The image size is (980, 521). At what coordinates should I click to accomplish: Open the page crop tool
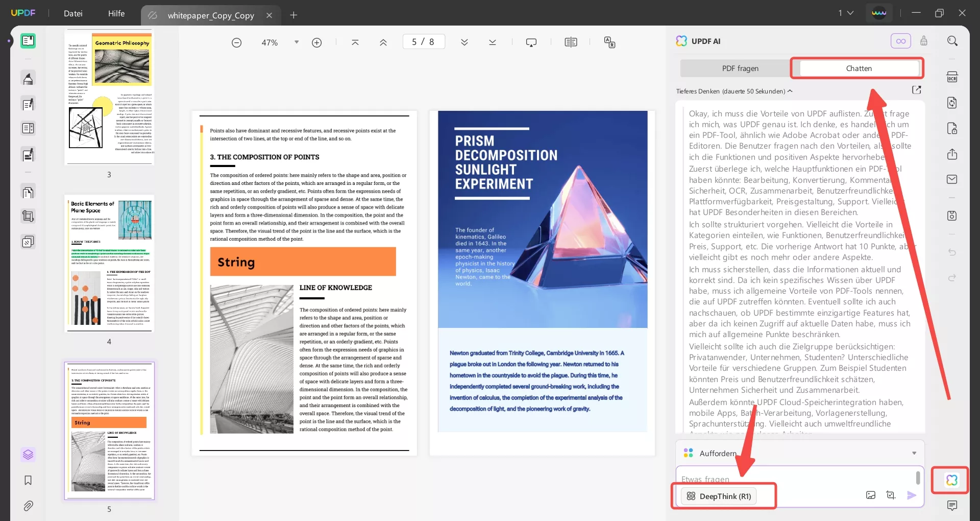[x=28, y=216]
